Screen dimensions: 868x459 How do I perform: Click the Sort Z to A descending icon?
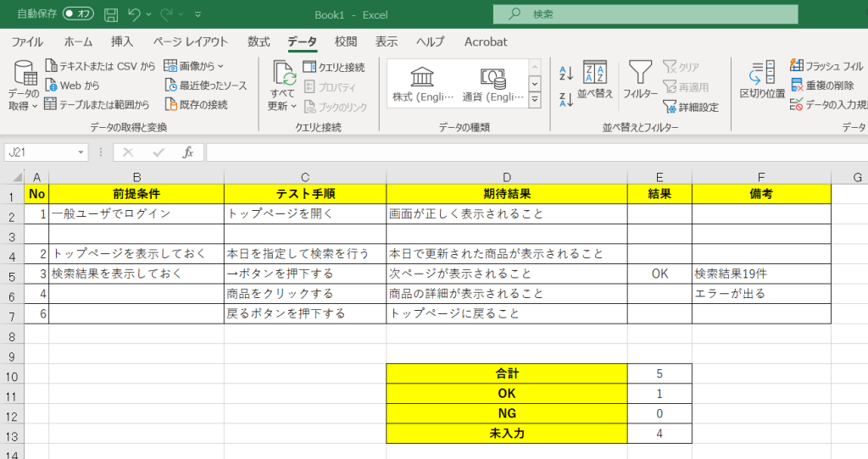(x=565, y=100)
